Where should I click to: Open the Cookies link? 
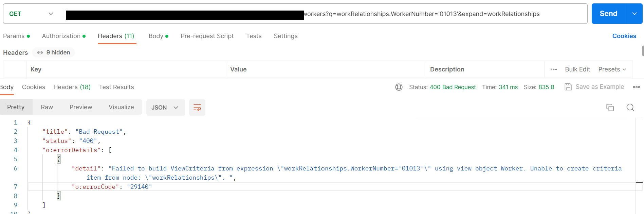click(624, 36)
